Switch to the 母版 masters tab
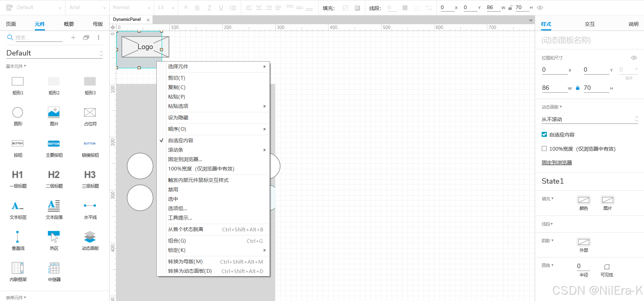Screen dimensions: 644x301 98,24
